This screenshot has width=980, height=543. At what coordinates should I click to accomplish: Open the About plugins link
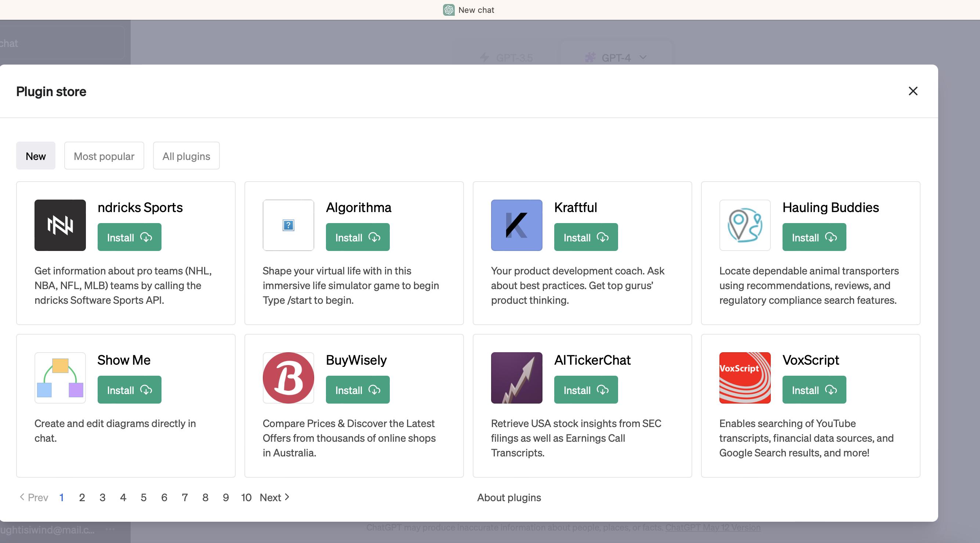(x=509, y=498)
